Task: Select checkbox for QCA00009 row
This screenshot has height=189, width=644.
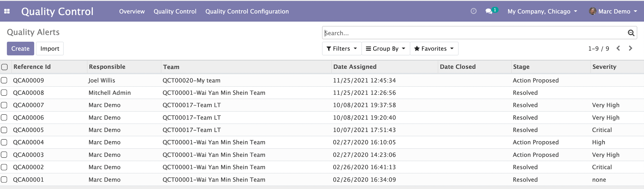Action: pyautogui.click(x=4, y=80)
